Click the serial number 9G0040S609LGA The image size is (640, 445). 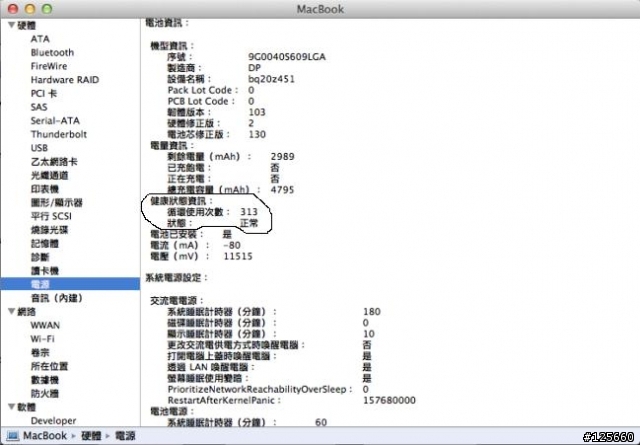pyautogui.click(x=287, y=57)
